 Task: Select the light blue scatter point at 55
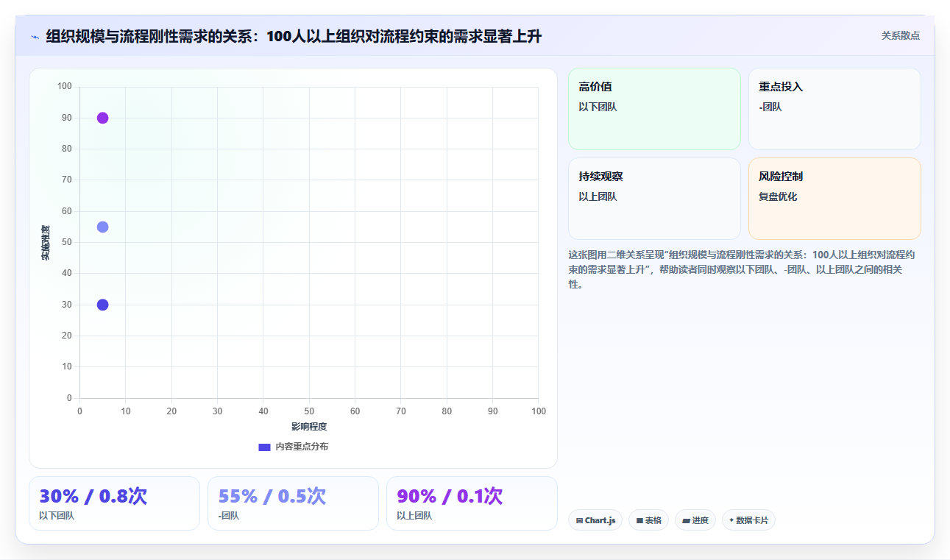(x=102, y=227)
